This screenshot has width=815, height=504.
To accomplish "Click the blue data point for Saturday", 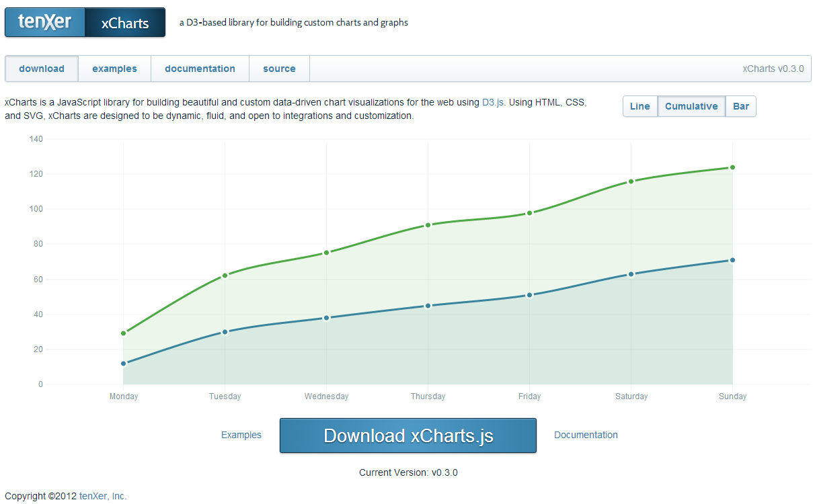I will [x=631, y=274].
